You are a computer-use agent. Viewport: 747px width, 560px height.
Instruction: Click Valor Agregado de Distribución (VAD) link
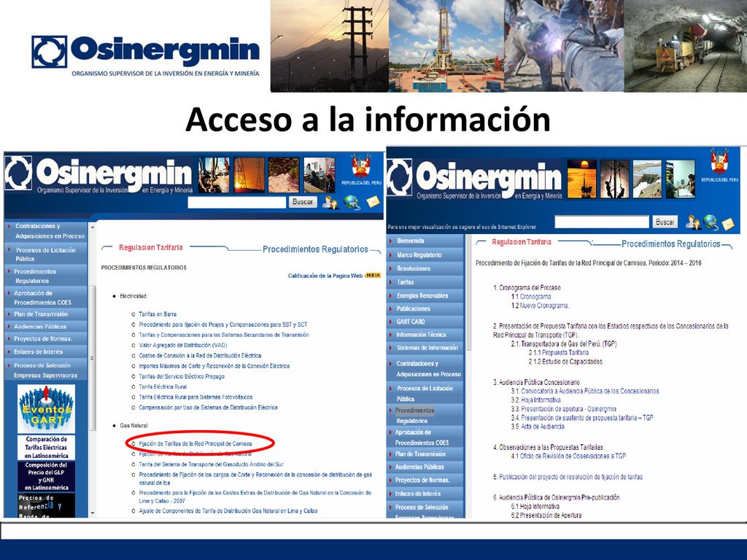point(183,345)
